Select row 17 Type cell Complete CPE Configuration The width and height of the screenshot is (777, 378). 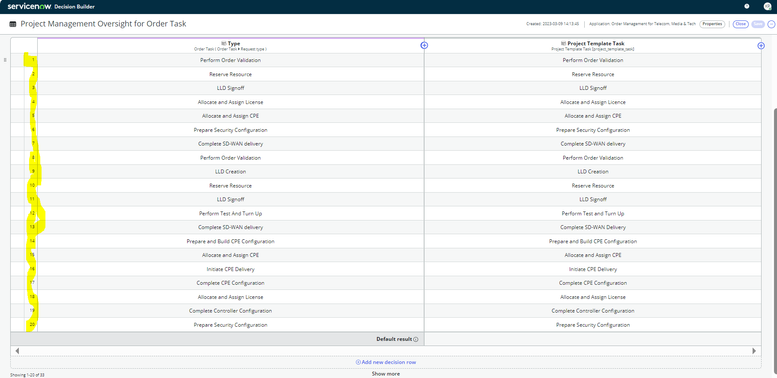coord(230,283)
